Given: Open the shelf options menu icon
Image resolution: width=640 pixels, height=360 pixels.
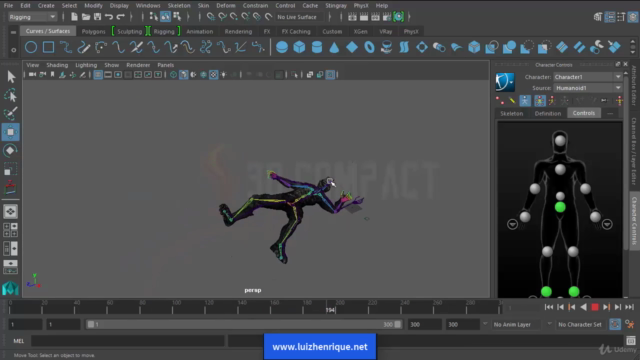Looking at the screenshot, I should coord(13,50).
